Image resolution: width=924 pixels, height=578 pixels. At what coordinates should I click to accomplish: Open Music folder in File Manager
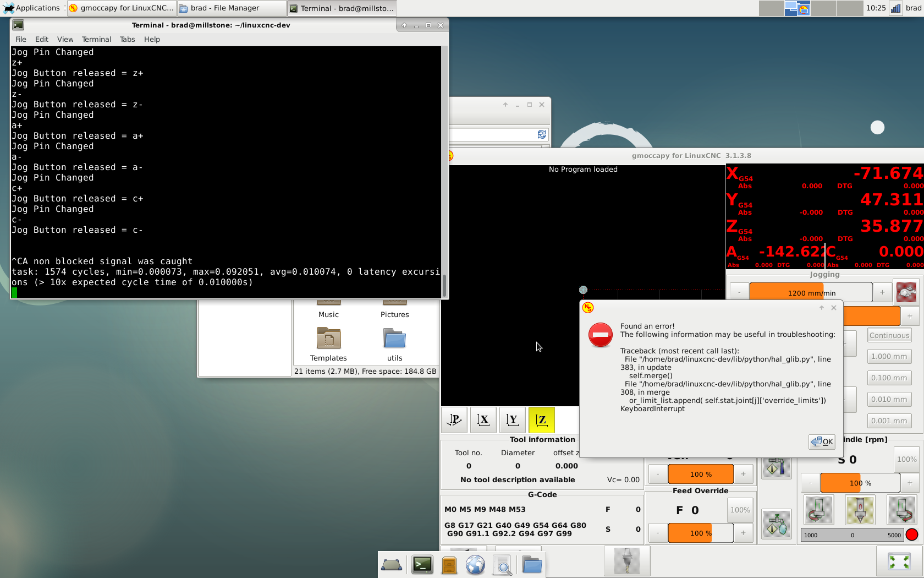pos(328,309)
